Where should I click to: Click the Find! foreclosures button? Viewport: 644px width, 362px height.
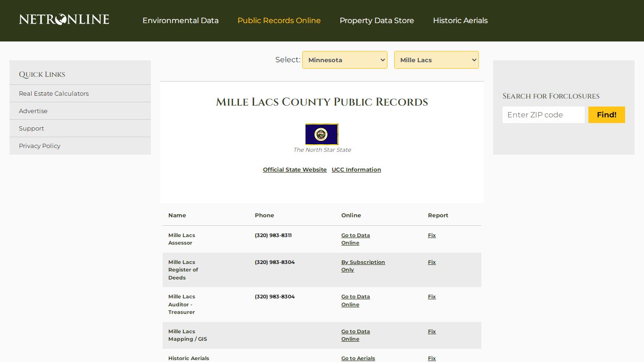pyautogui.click(x=607, y=115)
